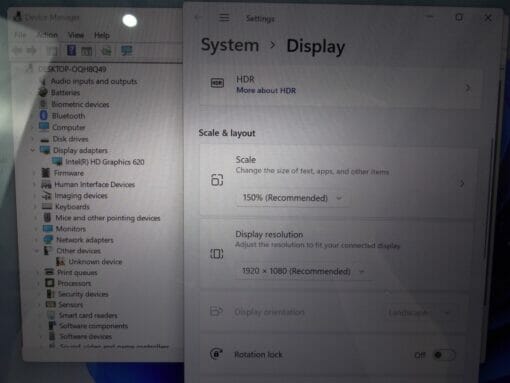The image size is (510, 383).
Task: Select Security devices in the tree
Action: coord(83,294)
